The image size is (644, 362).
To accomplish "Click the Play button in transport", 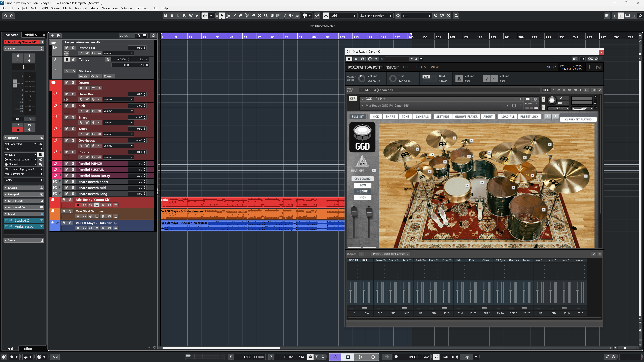I will click(360, 357).
